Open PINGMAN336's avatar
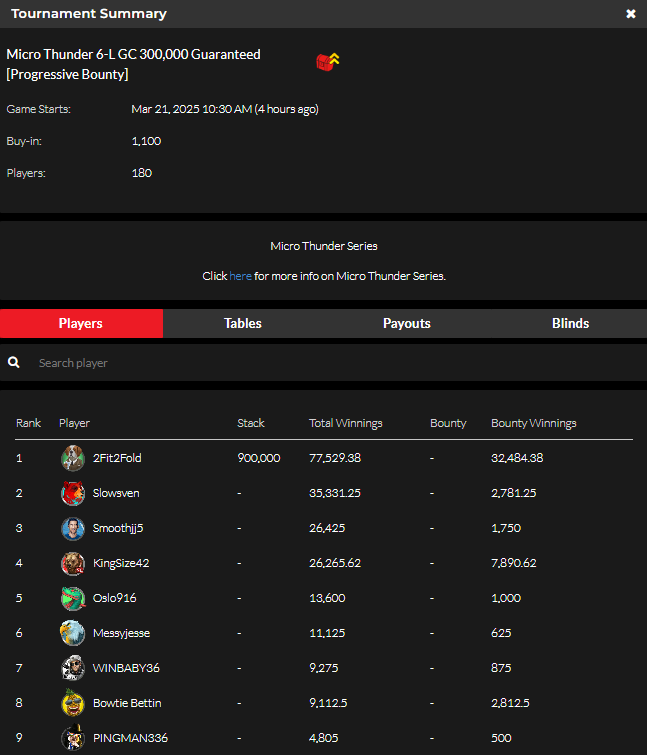647x755 pixels. pyautogui.click(x=73, y=738)
